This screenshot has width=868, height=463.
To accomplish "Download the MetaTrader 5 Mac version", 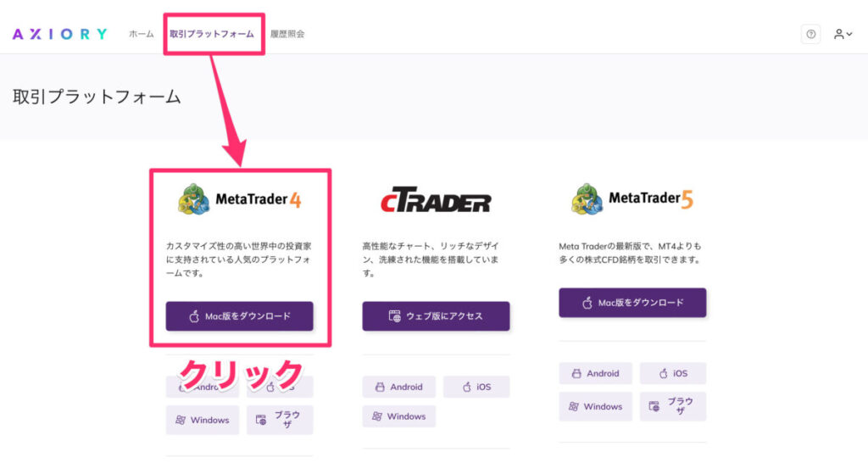I will 632,303.
